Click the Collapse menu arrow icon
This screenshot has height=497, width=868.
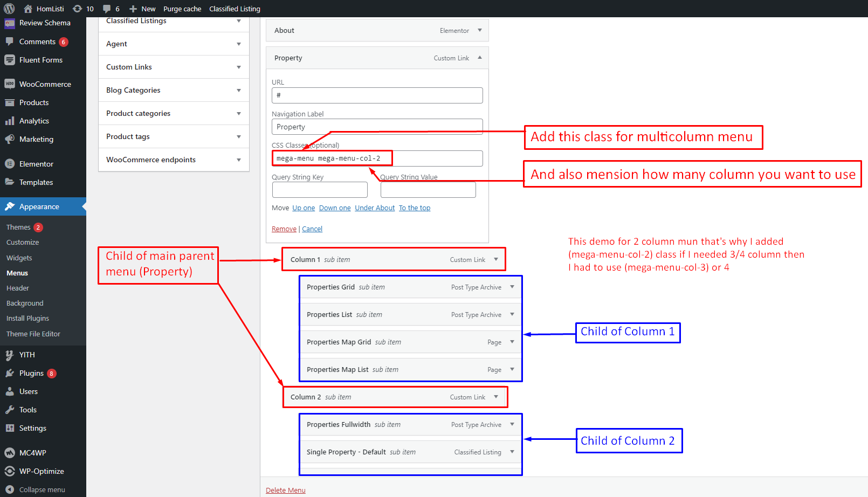tap(10, 489)
